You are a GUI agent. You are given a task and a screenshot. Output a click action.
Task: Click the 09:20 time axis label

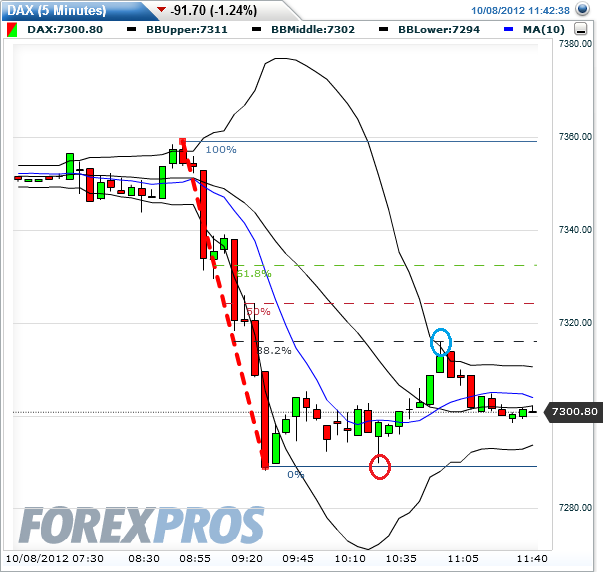pyautogui.click(x=247, y=559)
